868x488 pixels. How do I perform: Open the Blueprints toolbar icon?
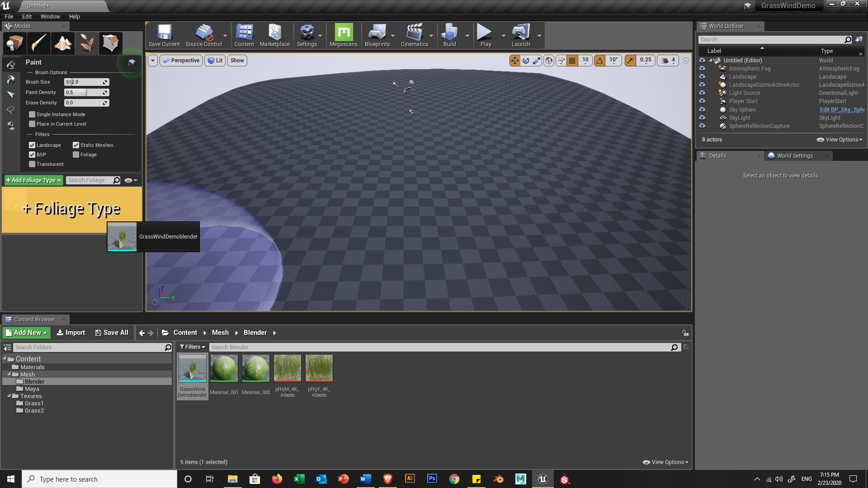[x=377, y=35]
